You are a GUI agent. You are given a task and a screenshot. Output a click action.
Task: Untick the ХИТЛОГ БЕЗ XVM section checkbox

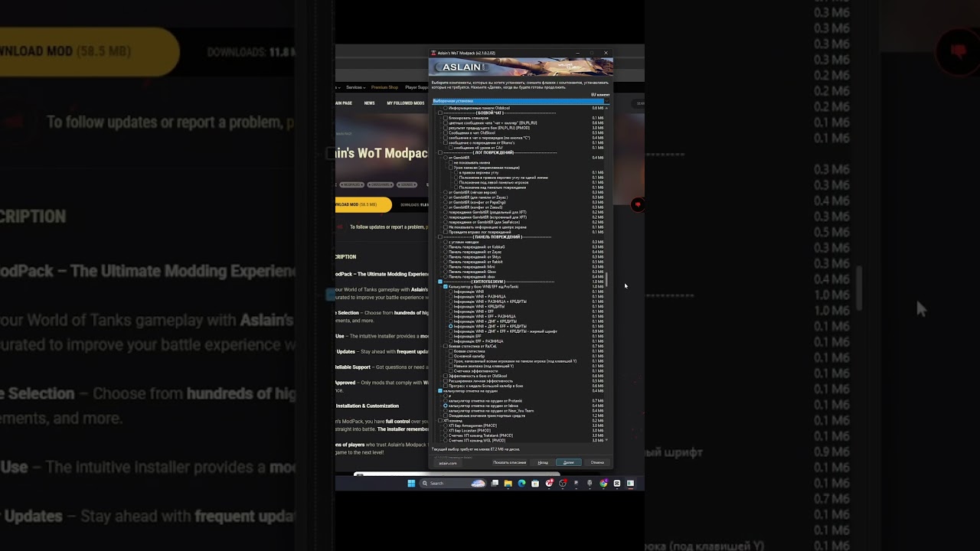[x=440, y=282]
